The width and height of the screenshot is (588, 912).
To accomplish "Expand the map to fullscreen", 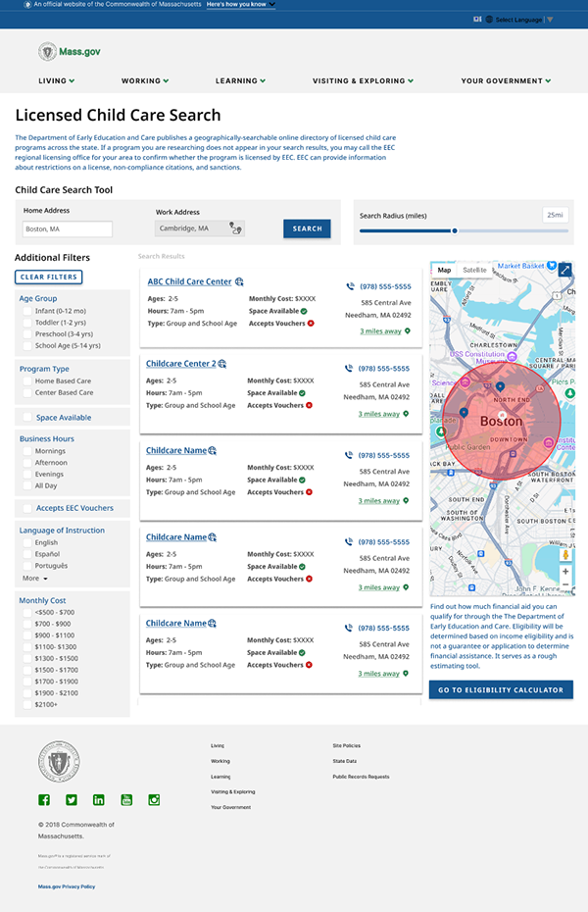I will coord(564,270).
